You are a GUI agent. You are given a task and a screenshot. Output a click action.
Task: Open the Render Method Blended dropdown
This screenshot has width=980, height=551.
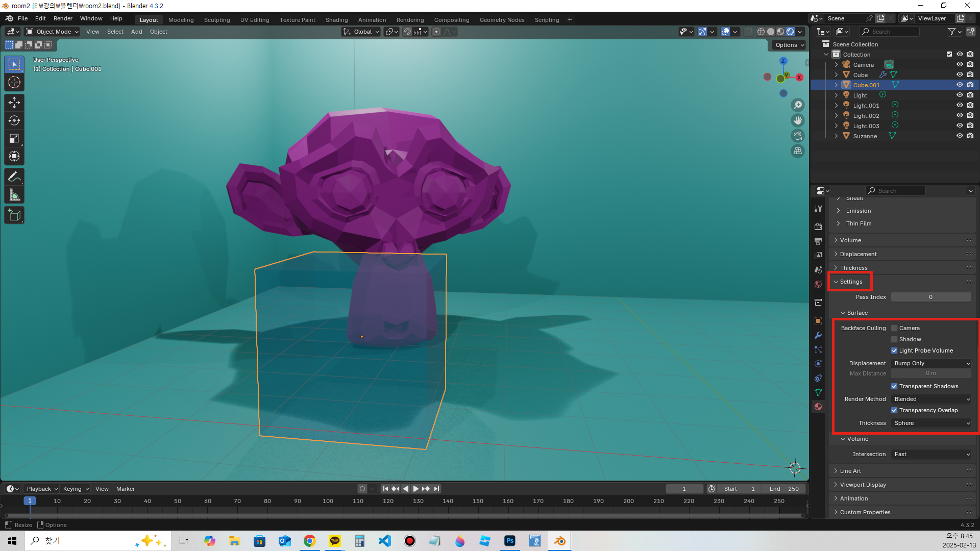point(932,399)
